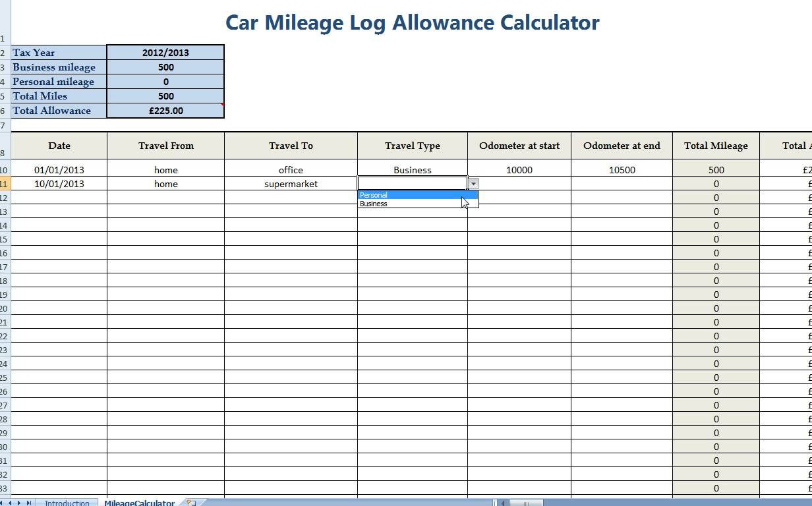Select the Total Mileage 500 cell in row 10
The image size is (812, 506).
[x=716, y=169]
